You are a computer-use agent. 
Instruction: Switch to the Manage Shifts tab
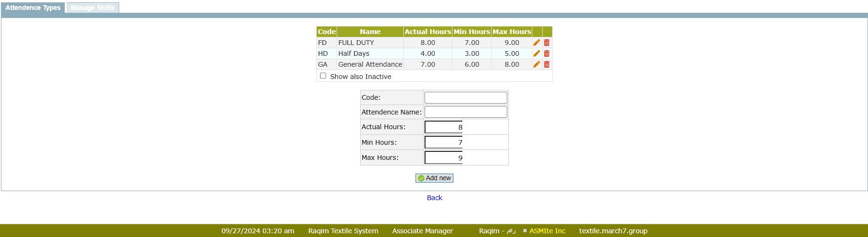[93, 8]
